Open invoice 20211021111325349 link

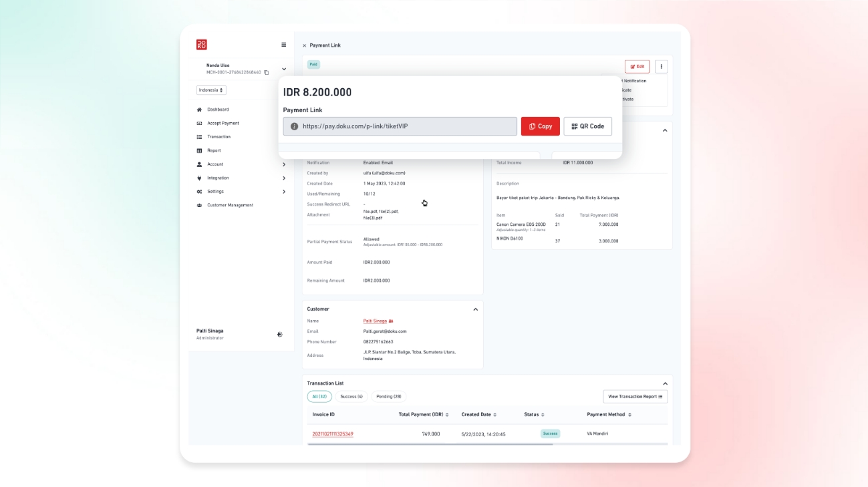click(x=333, y=434)
